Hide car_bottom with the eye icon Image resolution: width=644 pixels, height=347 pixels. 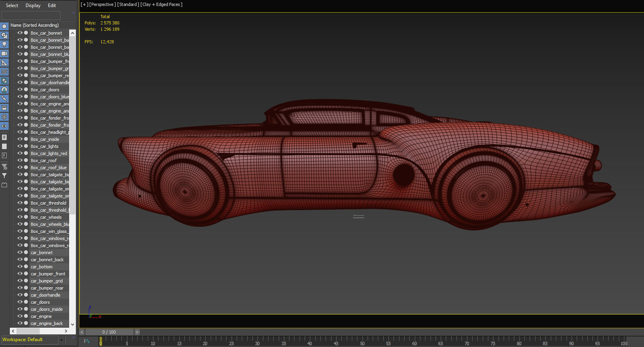(20, 267)
